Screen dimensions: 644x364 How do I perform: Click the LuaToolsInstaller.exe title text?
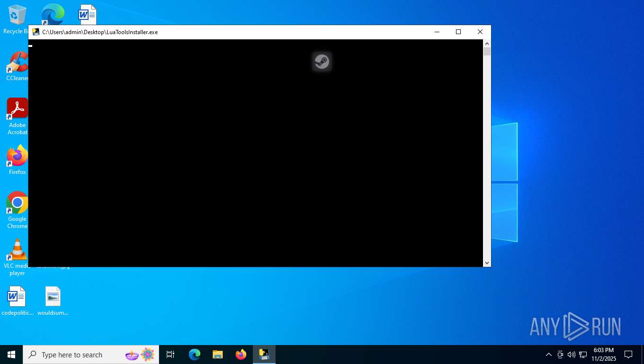pyautogui.click(x=100, y=32)
